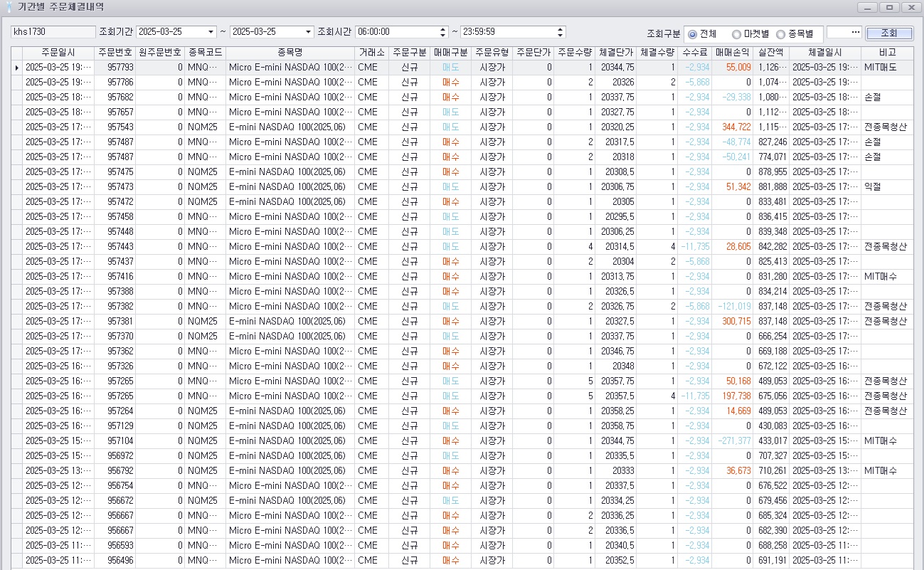Viewport: 924px width, 570px height.
Task: Click the 197,738 profit cell
Action: click(x=732, y=396)
